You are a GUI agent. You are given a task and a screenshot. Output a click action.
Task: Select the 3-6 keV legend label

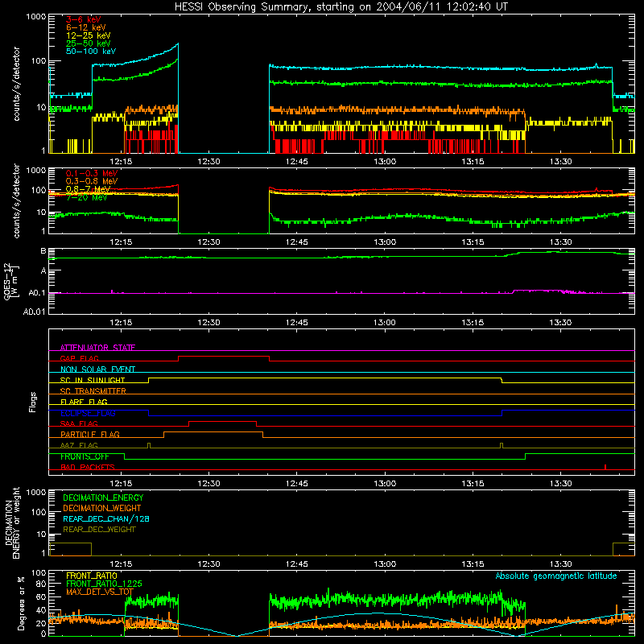84,19
